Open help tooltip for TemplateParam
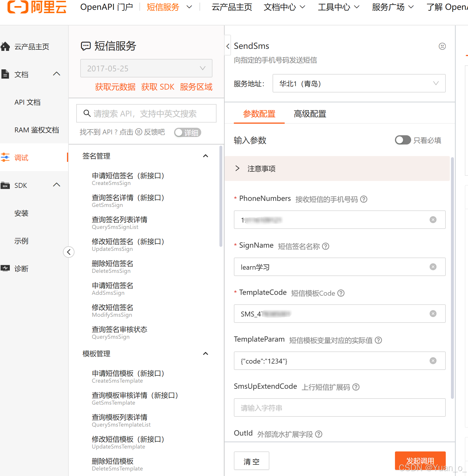Viewport: 468px width, 476px height. pos(378,340)
